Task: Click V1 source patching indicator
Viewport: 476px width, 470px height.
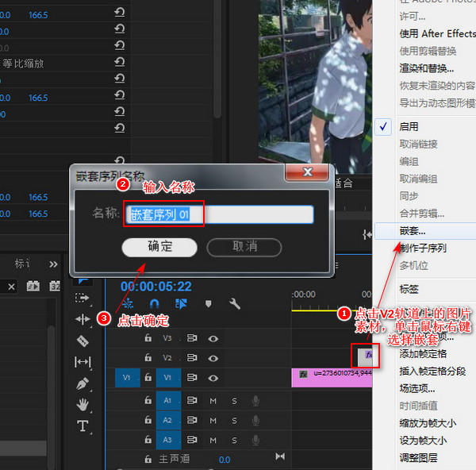Action: point(128,378)
